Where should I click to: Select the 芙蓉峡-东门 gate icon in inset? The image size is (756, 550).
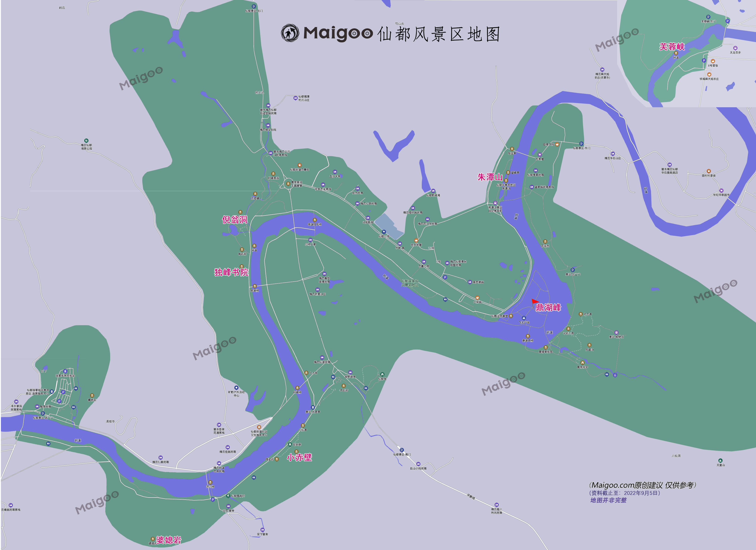point(708,17)
